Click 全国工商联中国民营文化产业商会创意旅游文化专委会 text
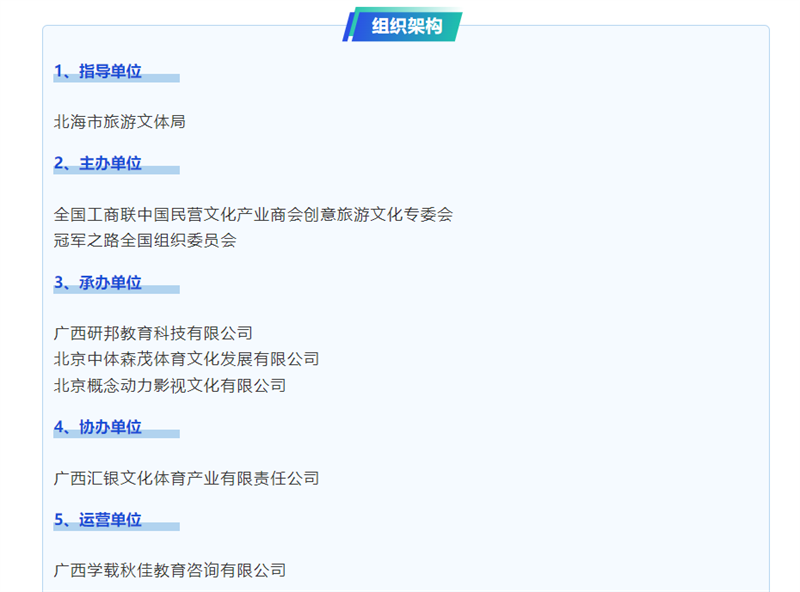Viewport: 800px width, 592px height. click(253, 214)
